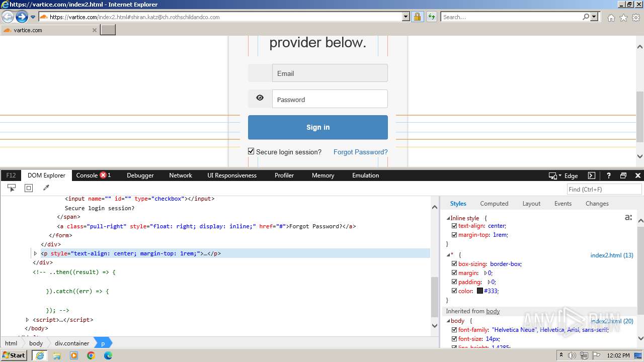644x362 pixels.
Task: Switch to the Computed styles tab
Action: (494, 204)
